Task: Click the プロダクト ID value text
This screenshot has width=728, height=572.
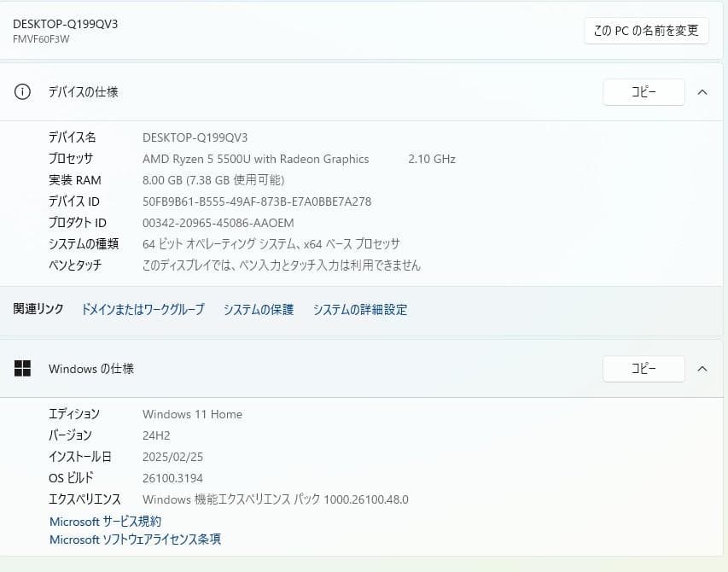Action: tap(218, 222)
